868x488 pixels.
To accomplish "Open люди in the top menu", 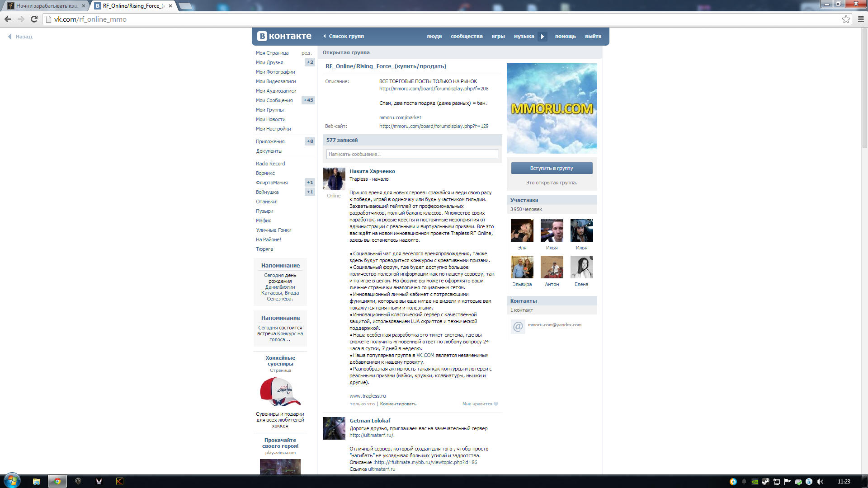I will pos(434,36).
